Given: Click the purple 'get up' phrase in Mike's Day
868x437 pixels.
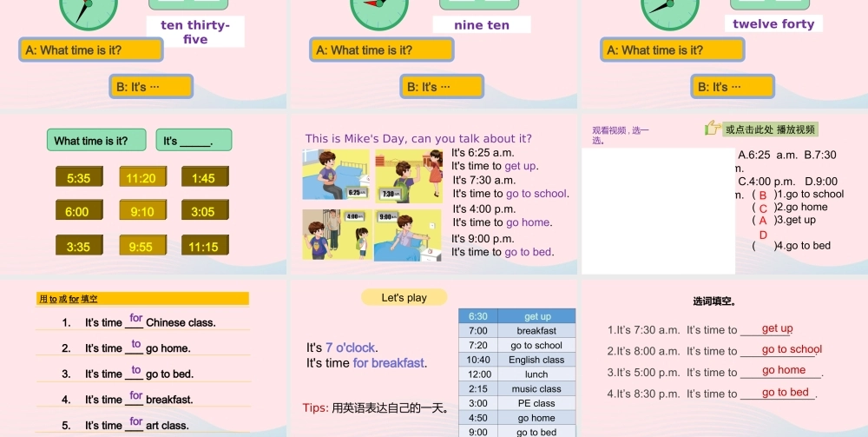Looking at the screenshot, I should (520, 166).
